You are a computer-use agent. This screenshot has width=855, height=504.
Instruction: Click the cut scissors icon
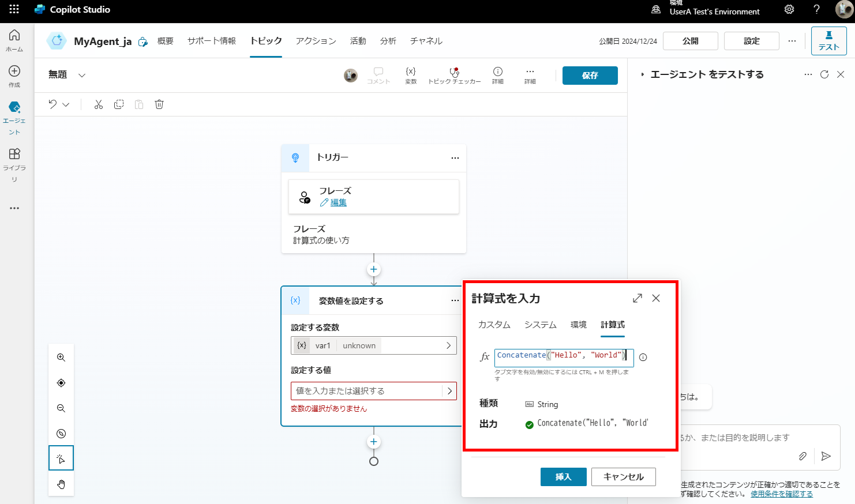tap(99, 104)
